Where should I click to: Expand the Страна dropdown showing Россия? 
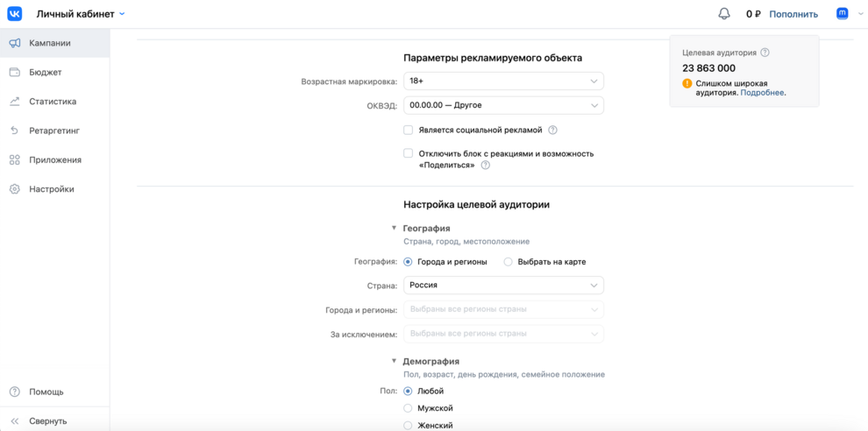(503, 286)
